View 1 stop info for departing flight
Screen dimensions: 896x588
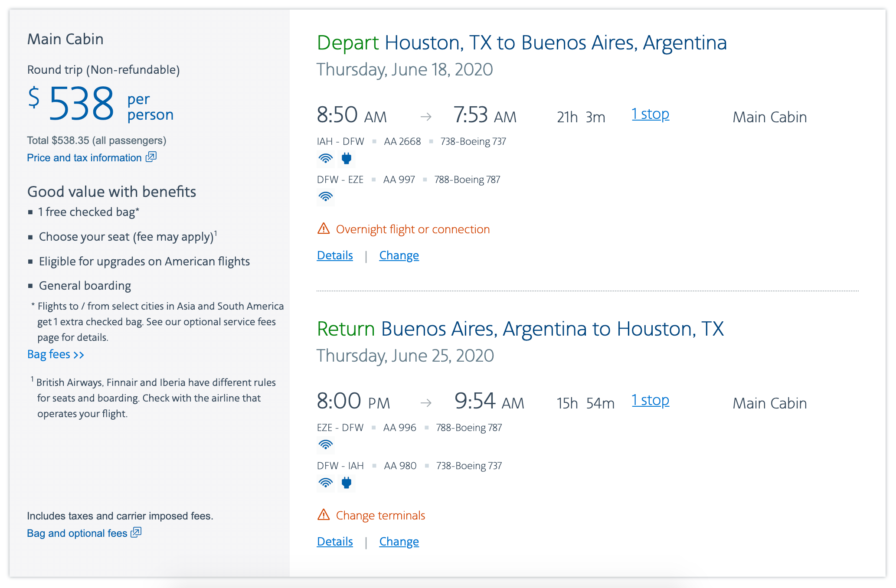click(x=650, y=114)
